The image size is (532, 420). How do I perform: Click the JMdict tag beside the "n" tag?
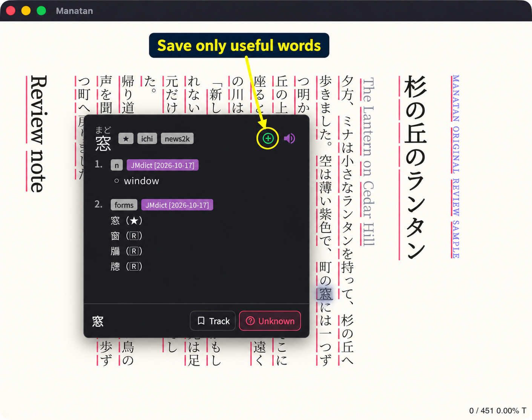tap(163, 165)
